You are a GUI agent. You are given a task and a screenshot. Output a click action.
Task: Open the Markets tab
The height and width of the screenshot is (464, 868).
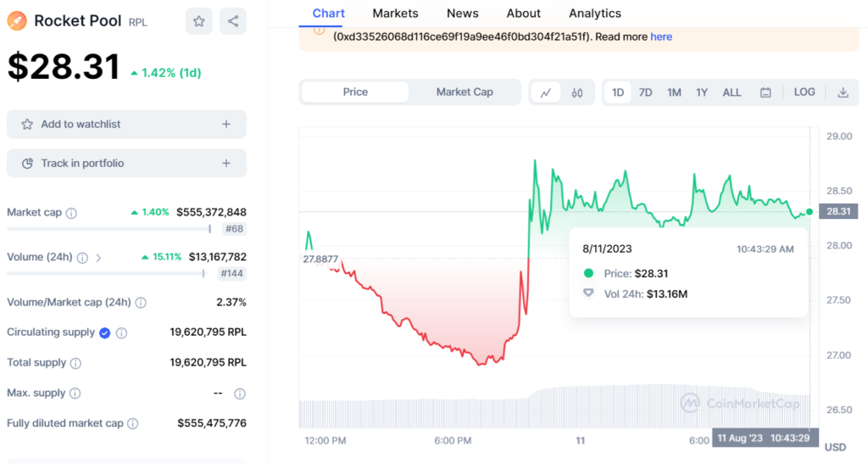pos(395,14)
